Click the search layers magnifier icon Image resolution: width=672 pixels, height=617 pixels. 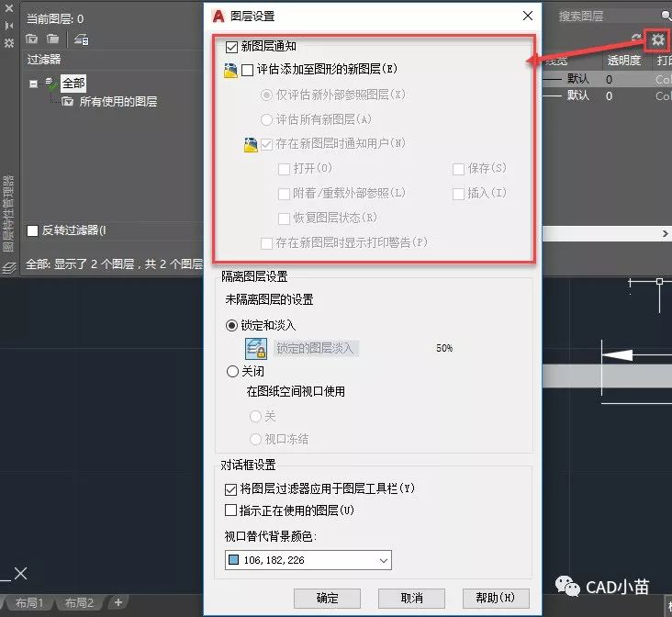(666, 16)
